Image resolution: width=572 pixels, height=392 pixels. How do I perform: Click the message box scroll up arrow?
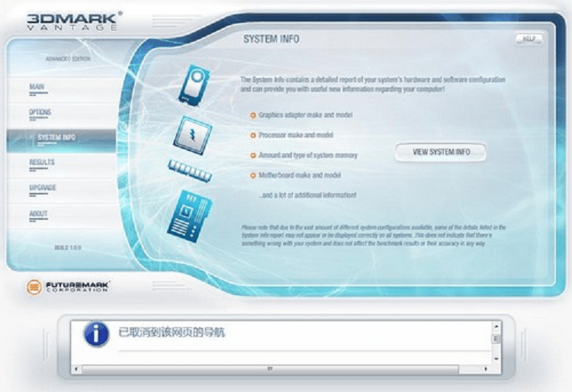click(496, 326)
